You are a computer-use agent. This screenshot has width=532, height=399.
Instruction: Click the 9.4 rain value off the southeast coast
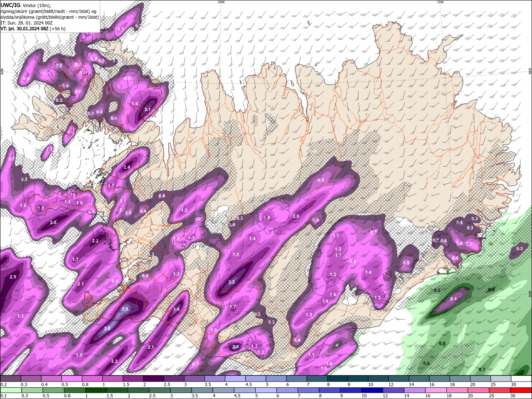coord(453,299)
